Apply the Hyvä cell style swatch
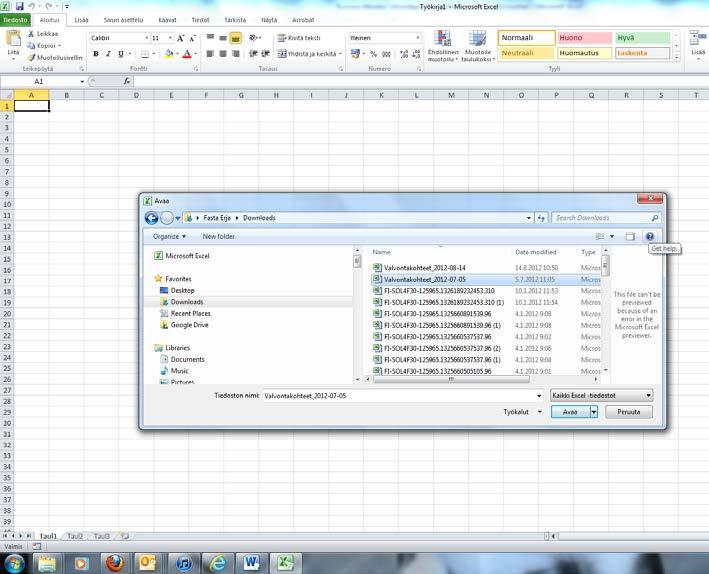This screenshot has width=709, height=574. [642, 38]
